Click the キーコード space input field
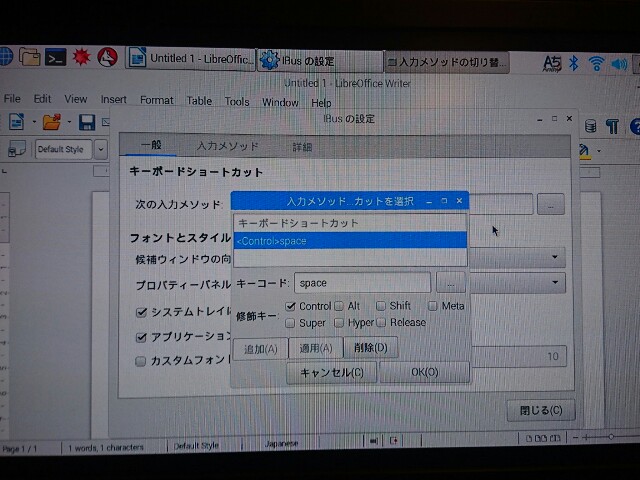This screenshot has height=480, width=640. pos(362,283)
